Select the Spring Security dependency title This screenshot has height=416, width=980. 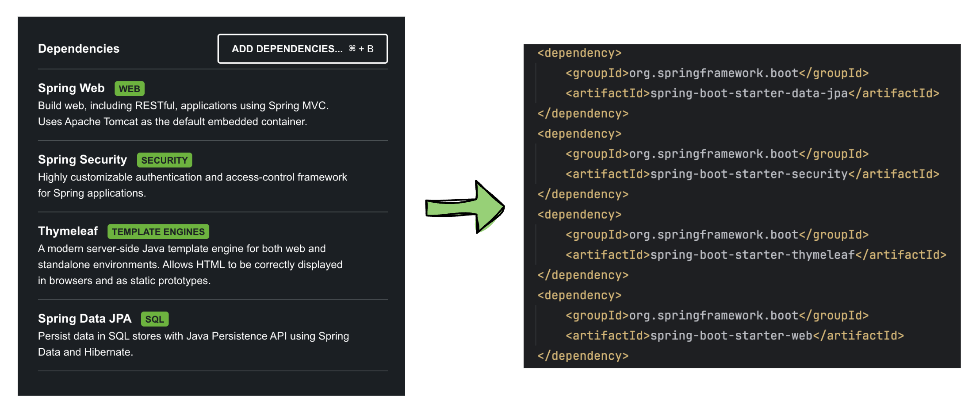(x=82, y=160)
